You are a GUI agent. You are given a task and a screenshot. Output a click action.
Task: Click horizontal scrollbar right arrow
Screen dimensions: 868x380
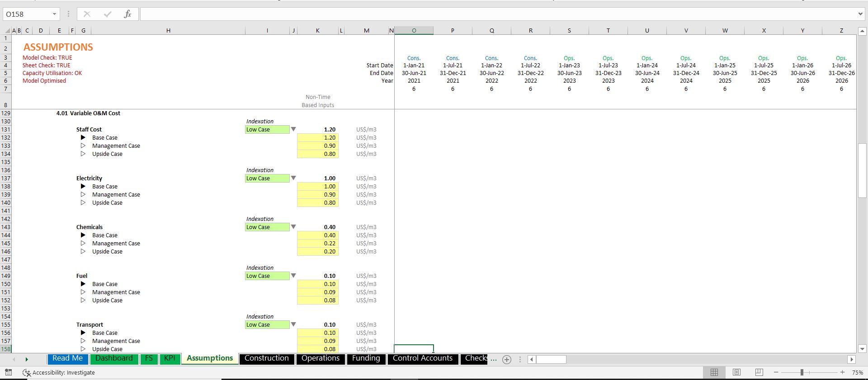[852, 360]
